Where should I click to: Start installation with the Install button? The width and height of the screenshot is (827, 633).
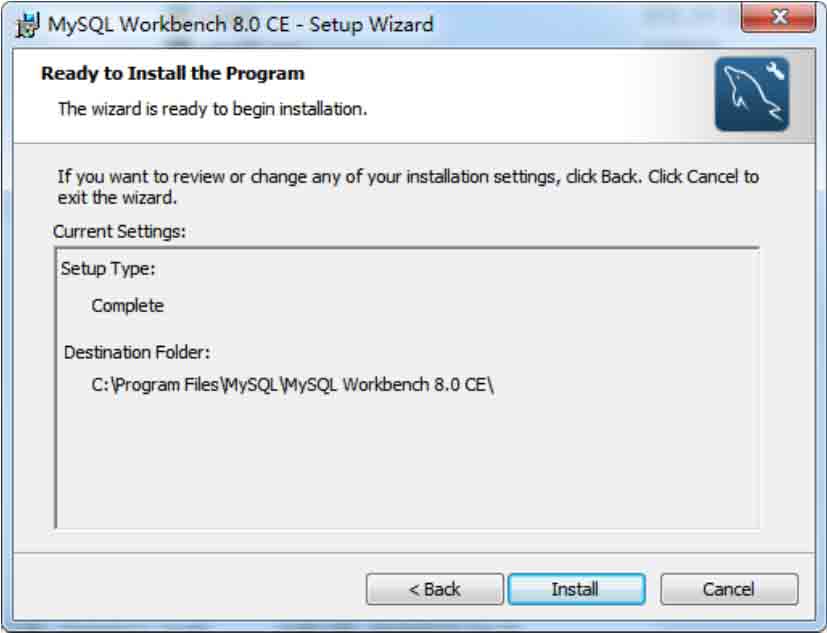point(576,589)
